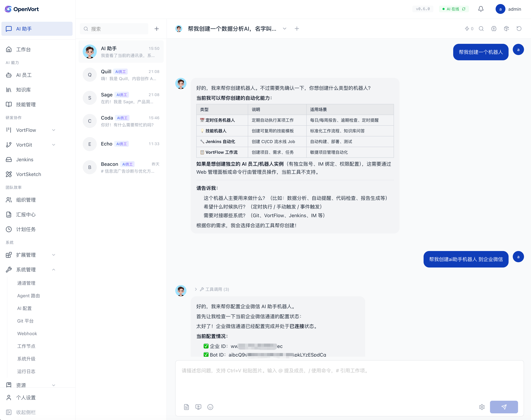The height and width of the screenshot is (420, 531).
Task: Click the reset conversation circular arrow icon
Action: coord(519,29)
